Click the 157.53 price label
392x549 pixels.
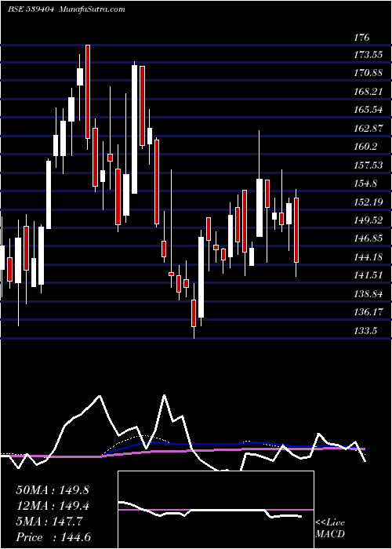[x=368, y=165]
